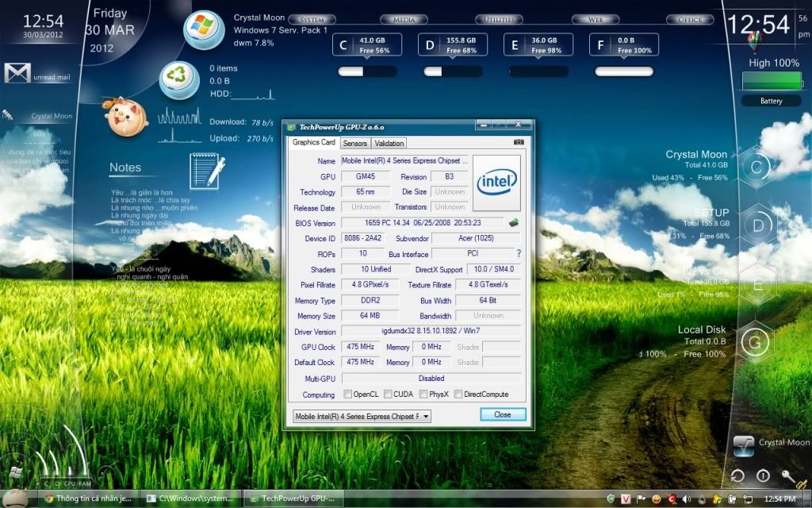Open the Windows orb desktop widget
Viewport: 812px width, 508px height.
point(204,29)
